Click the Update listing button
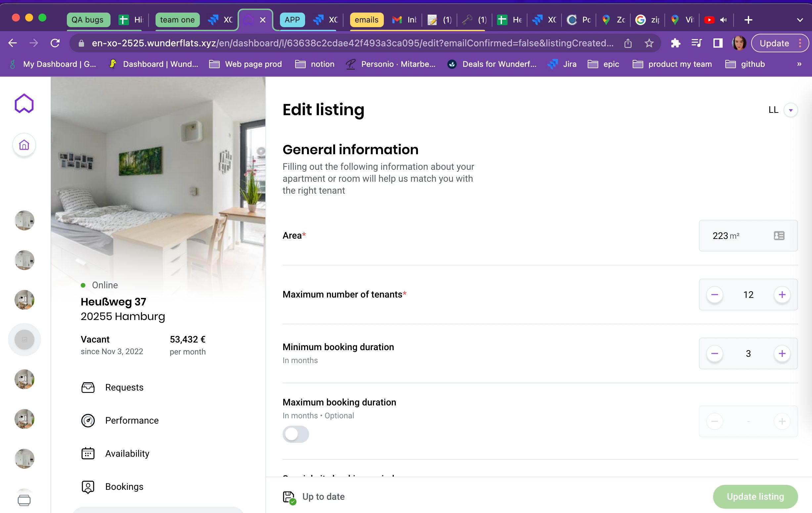The height and width of the screenshot is (513, 812). tap(755, 496)
